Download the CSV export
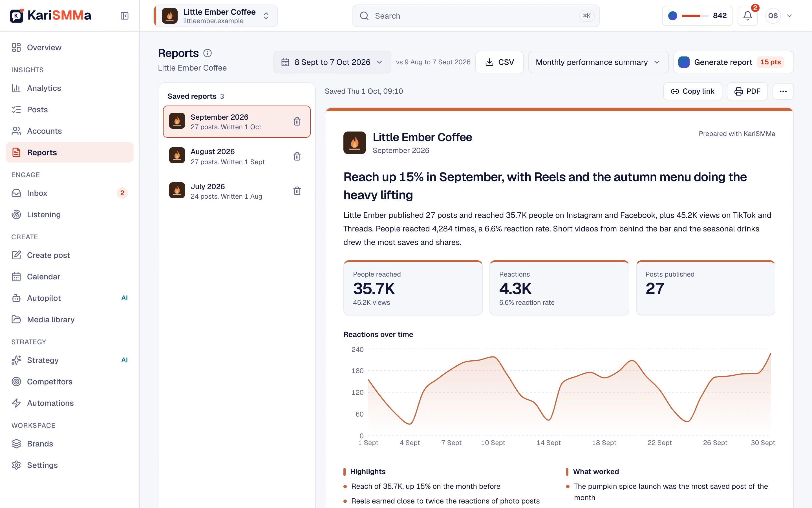 (x=499, y=62)
